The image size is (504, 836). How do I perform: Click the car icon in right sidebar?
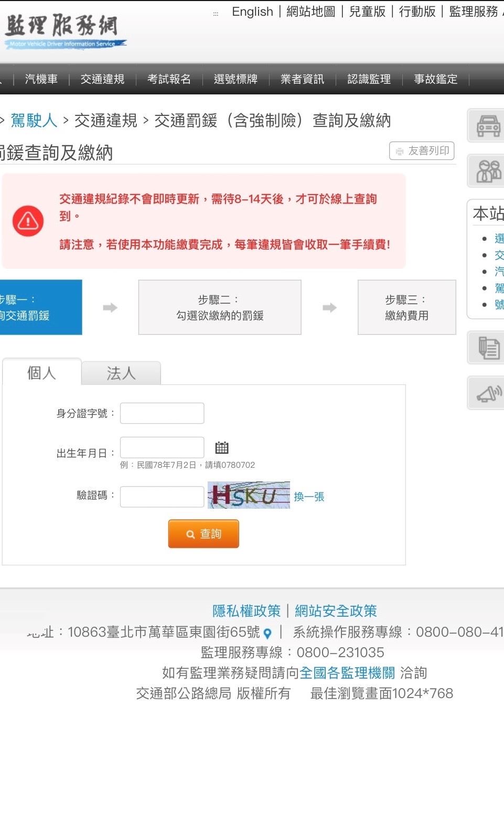tap(488, 126)
